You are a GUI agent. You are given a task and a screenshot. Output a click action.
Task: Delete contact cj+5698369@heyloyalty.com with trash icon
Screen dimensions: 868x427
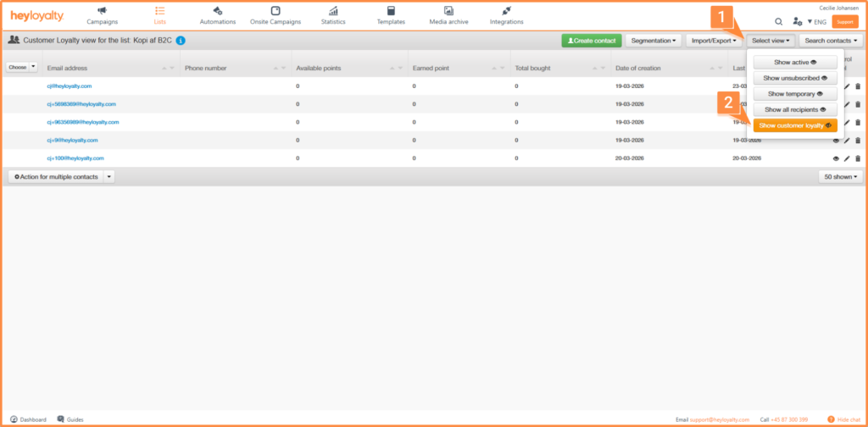pos(858,104)
